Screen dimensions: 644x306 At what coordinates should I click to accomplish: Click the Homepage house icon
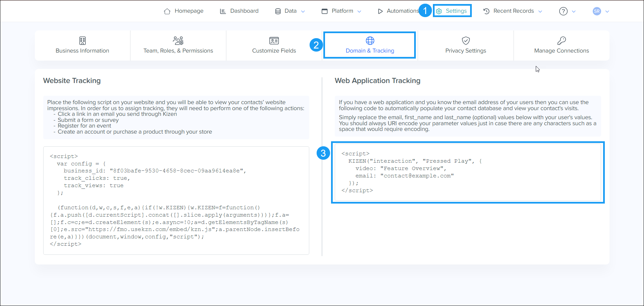(167, 11)
